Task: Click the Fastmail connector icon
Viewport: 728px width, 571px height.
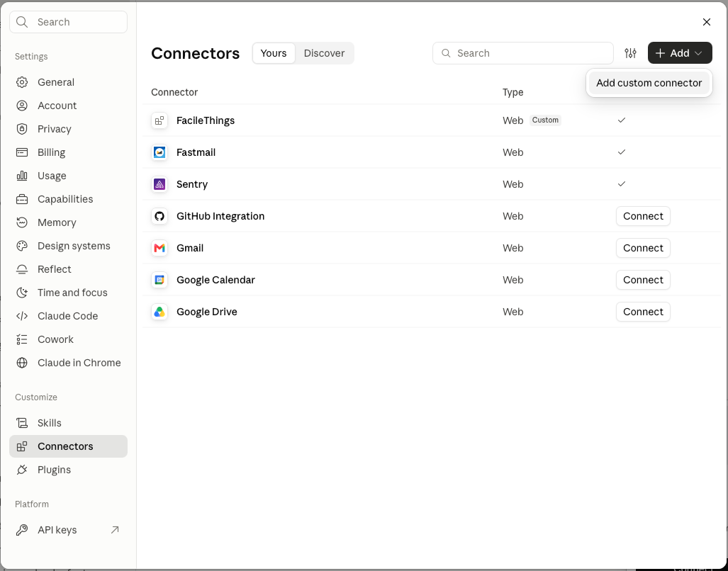Action: click(159, 152)
